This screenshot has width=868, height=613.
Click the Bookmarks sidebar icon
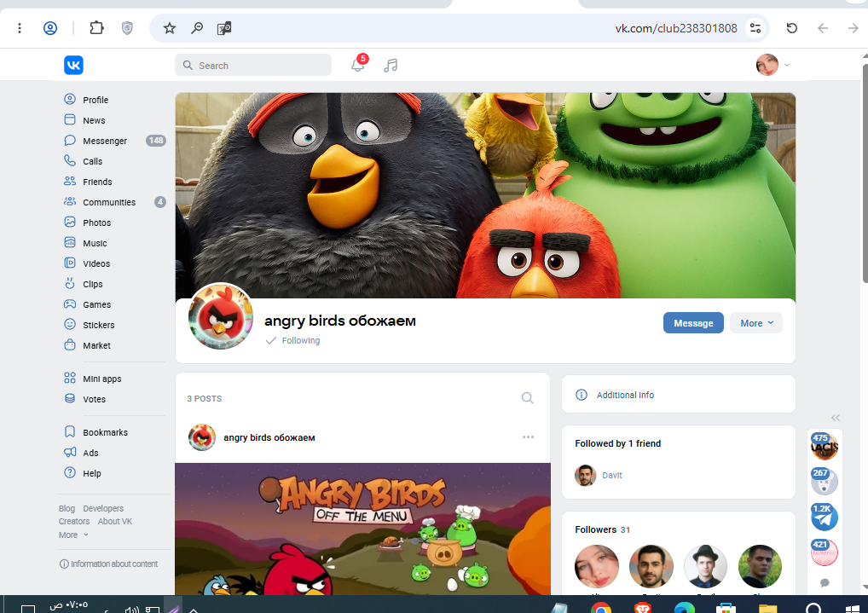point(70,432)
